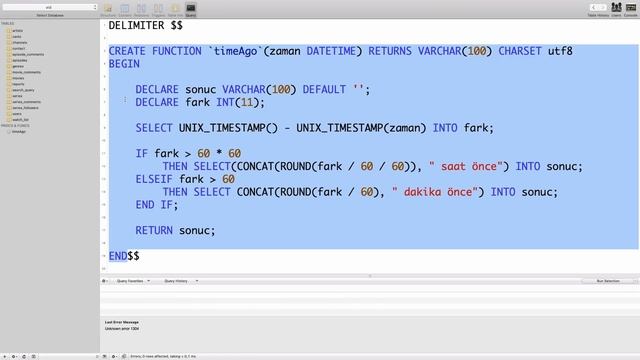
Task: Toggle the table info pane icon
Action: point(33,356)
